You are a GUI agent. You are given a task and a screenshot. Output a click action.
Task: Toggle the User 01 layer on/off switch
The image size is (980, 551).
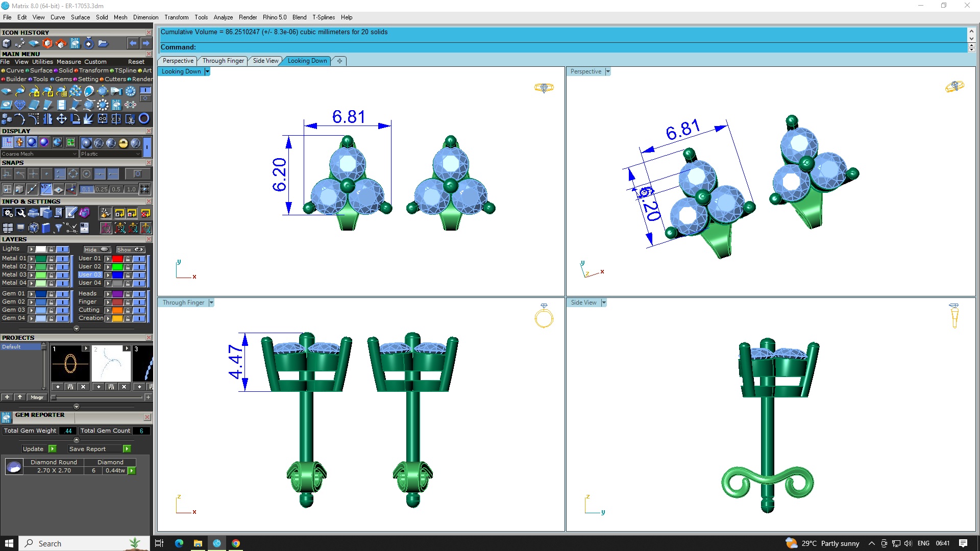pyautogui.click(x=139, y=259)
